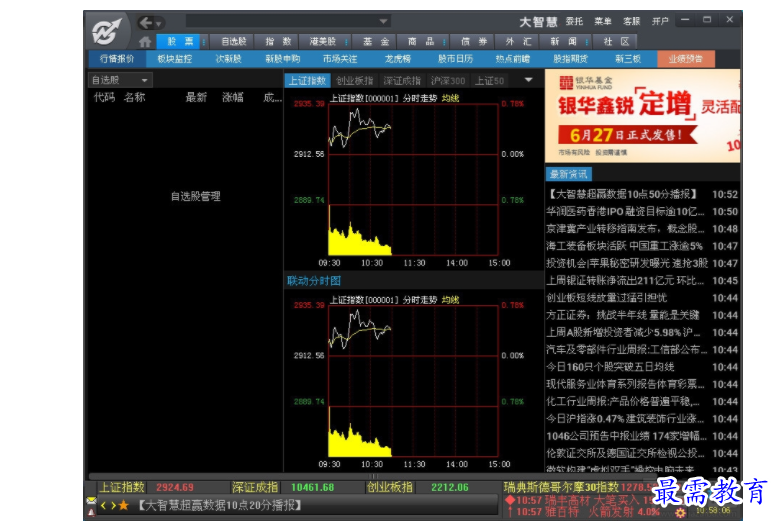Open the 最新资讯 news tab
Image resolution: width=776 pixels, height=523 pixels.
(569, 174)
